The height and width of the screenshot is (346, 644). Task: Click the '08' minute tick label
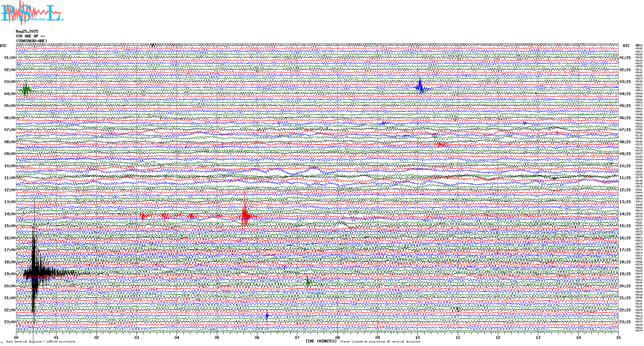coord(337,337)
